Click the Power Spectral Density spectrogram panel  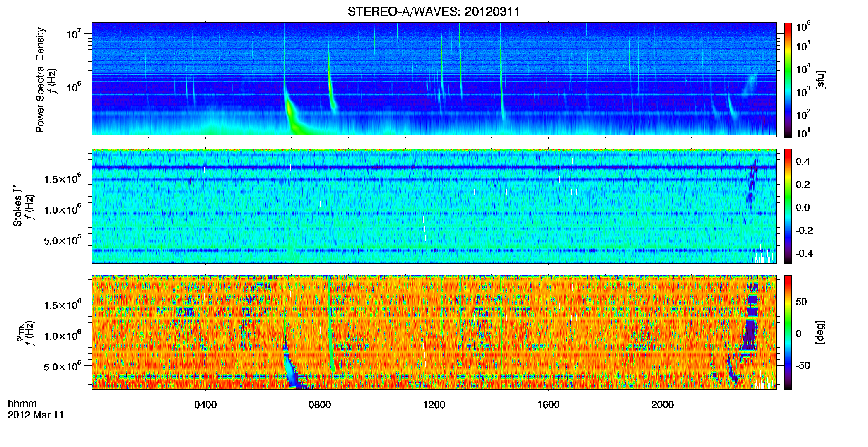(434, 79)
